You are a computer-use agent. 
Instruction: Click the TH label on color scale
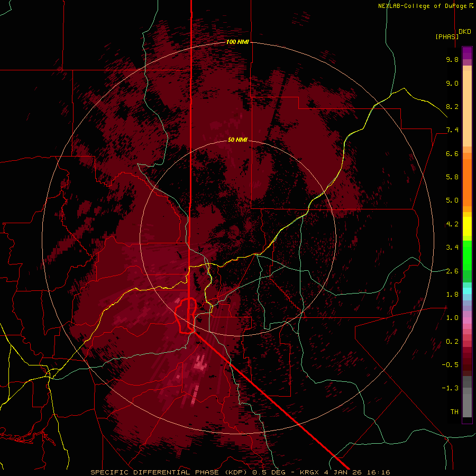(454, 411)
